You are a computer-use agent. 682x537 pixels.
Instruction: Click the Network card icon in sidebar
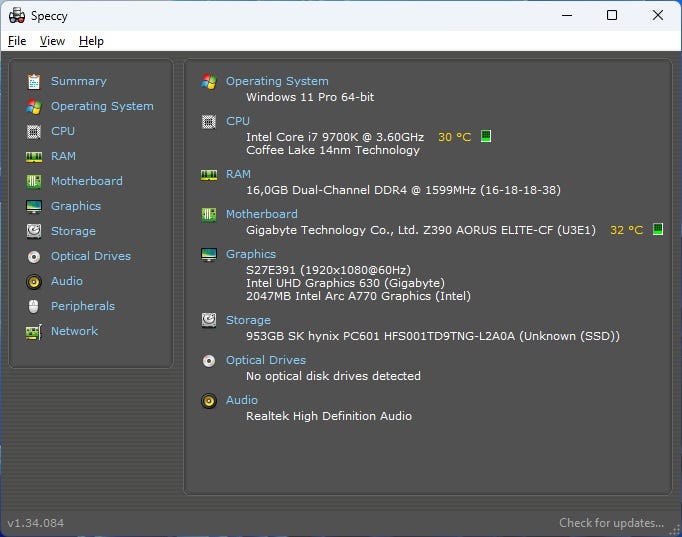click(x=34, y=332)
